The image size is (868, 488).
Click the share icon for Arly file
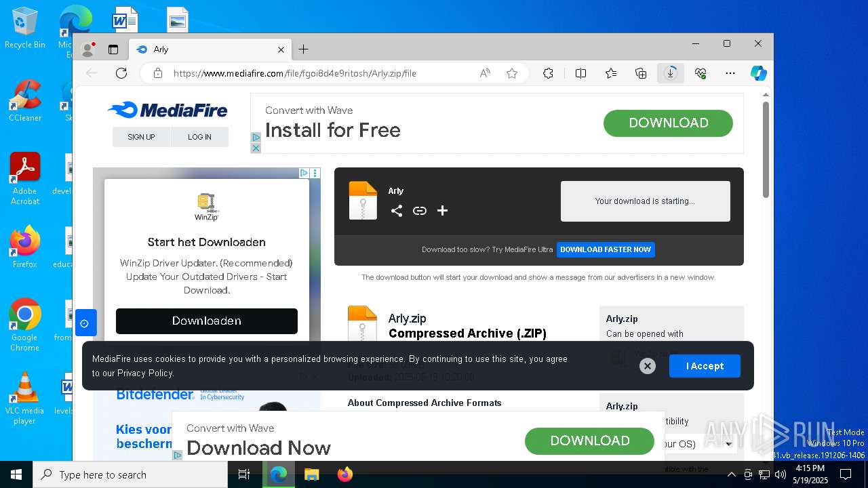[x=397, y=211]
